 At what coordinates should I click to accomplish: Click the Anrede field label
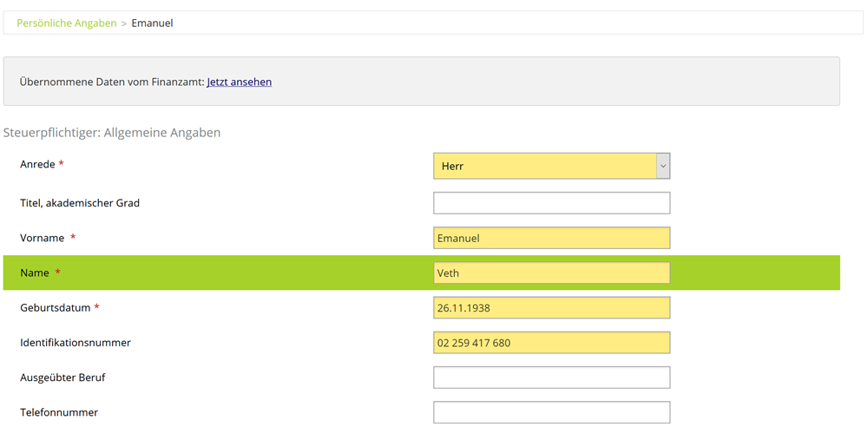37,165
